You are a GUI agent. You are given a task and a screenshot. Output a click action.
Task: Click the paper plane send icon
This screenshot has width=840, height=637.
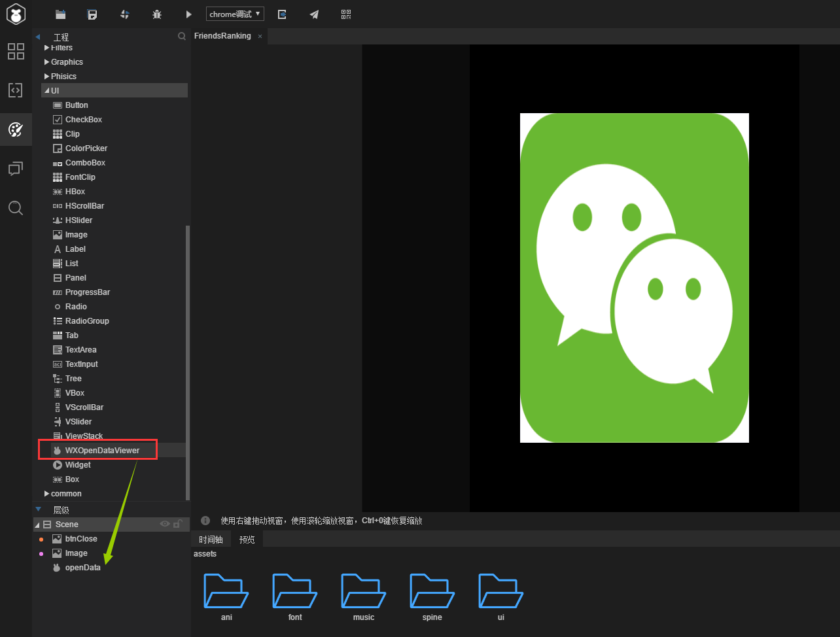pos(314,14)
